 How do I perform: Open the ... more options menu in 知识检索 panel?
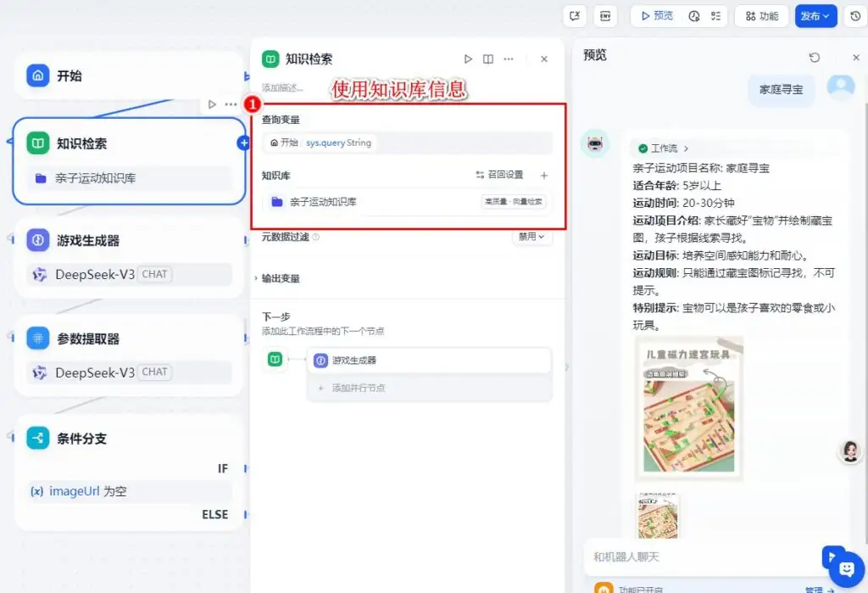(x=509, y=59)
